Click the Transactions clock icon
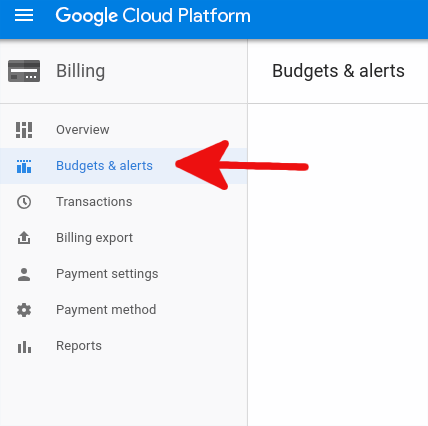 pos(24,202)
